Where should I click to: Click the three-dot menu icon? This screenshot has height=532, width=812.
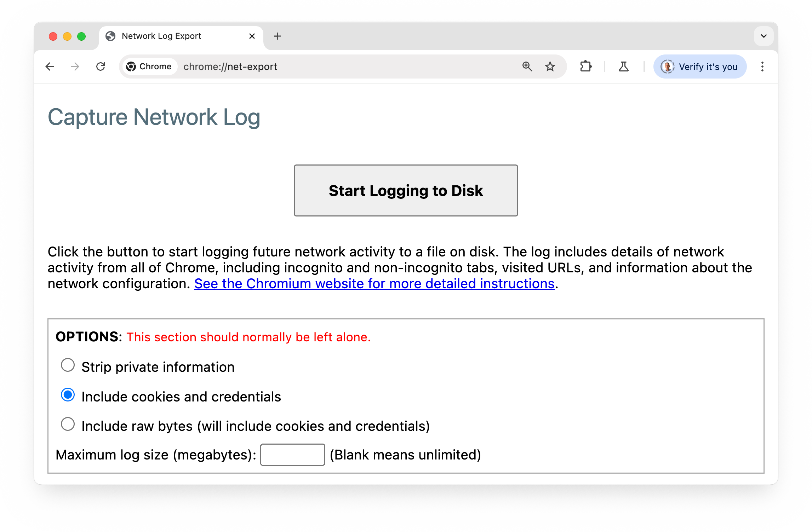point(762,66)
